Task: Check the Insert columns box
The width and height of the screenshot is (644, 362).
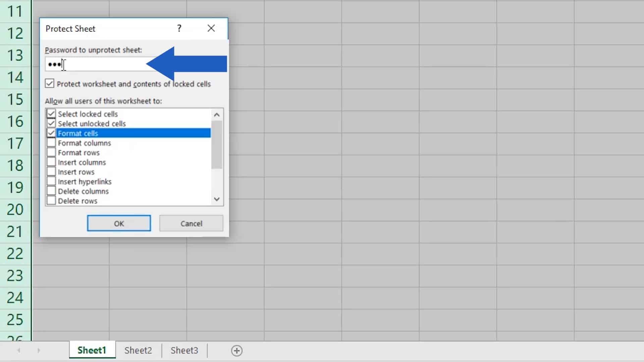Action: tap(51, 162)
